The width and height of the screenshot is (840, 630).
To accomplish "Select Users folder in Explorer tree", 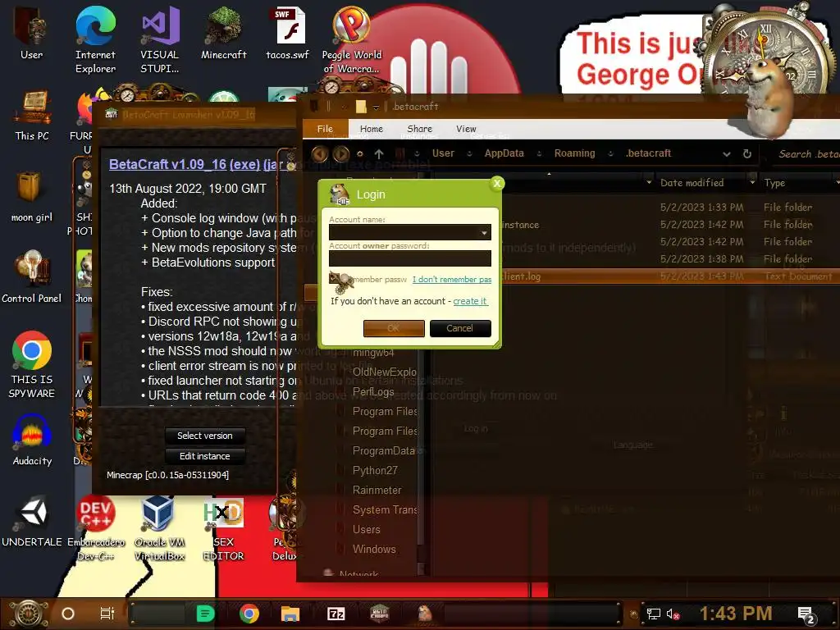I will (x=367, y=529).
